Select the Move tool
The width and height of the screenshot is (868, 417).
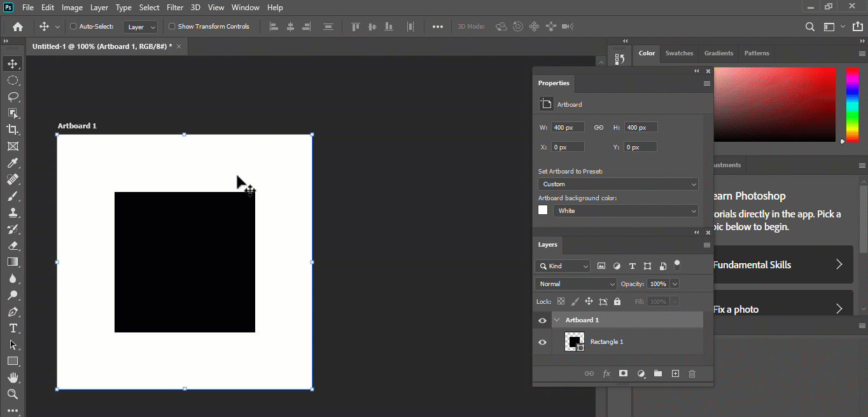tap(13, 64)
